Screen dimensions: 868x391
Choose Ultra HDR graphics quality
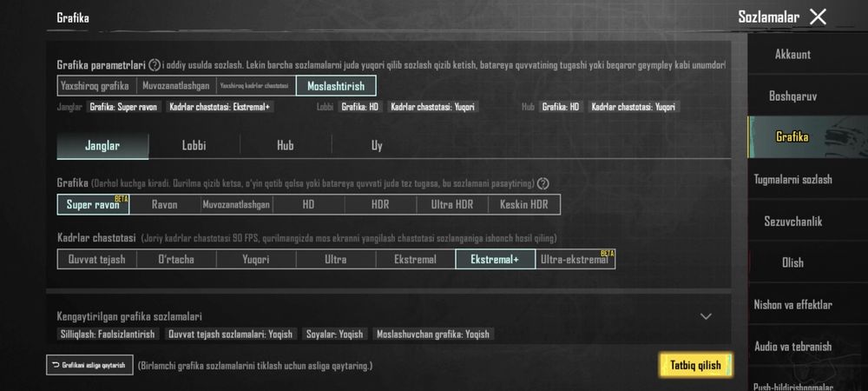click(x=452, y=204)
